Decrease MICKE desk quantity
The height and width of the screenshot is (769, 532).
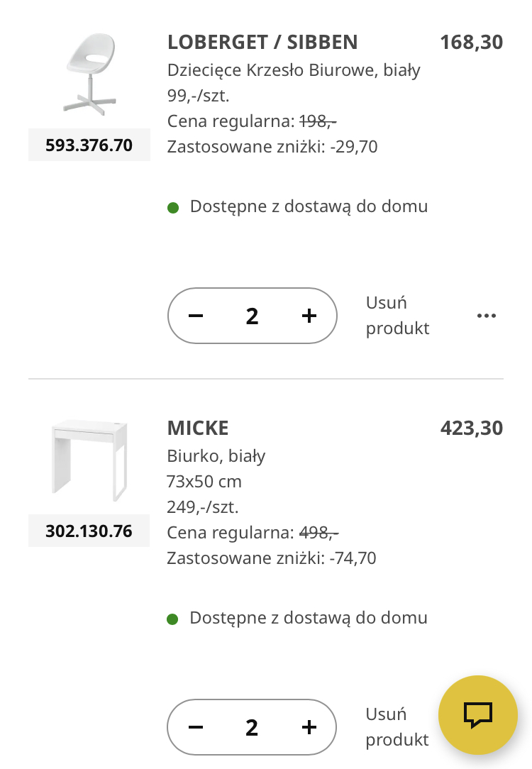[196, 727]
